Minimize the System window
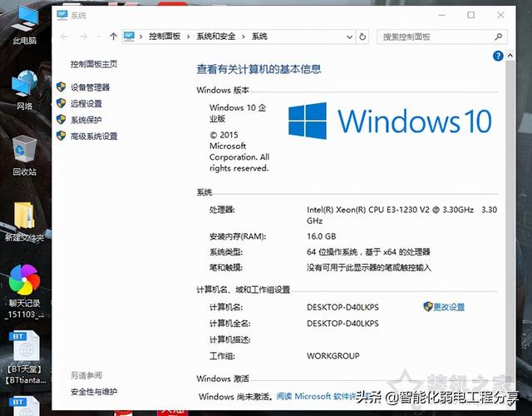Viewport: 532px width, 416px height. point(441,15)
